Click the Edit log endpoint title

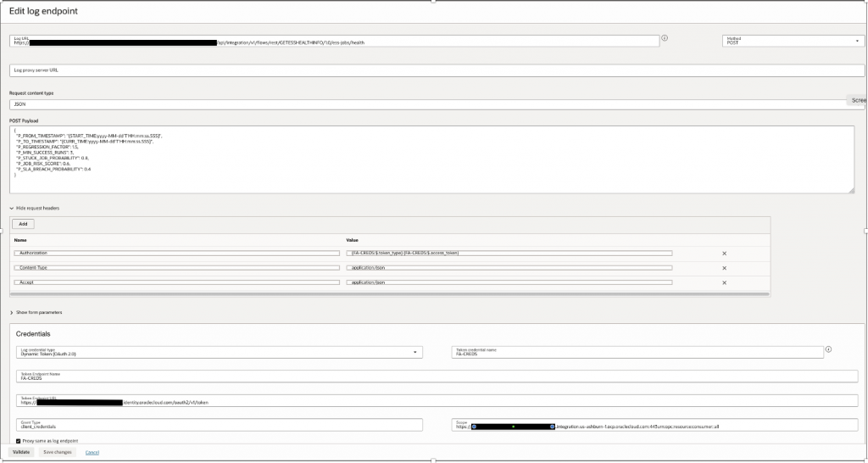(x=43, y=11)
